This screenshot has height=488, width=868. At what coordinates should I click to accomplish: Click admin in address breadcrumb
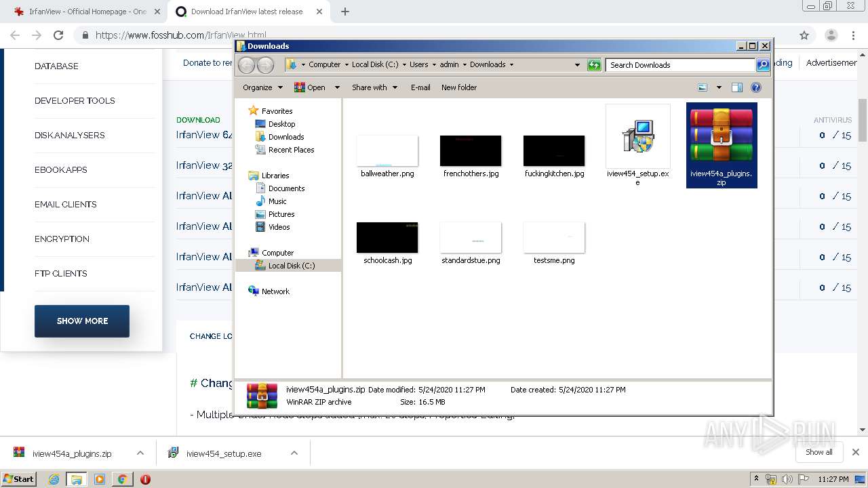[x=449, y=65]
